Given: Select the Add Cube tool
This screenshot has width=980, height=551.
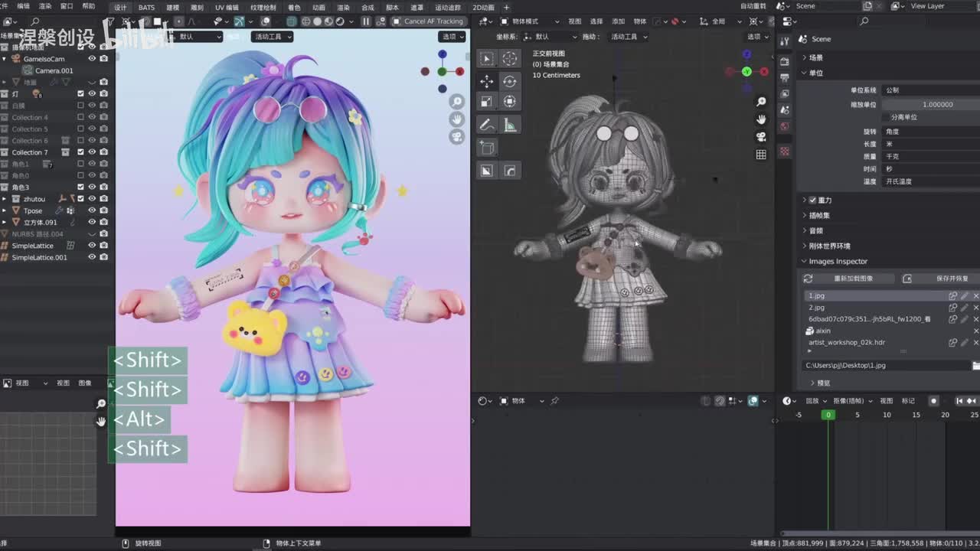Looking at the screenshot, I should pyautogui.click(x=486, y=147).
